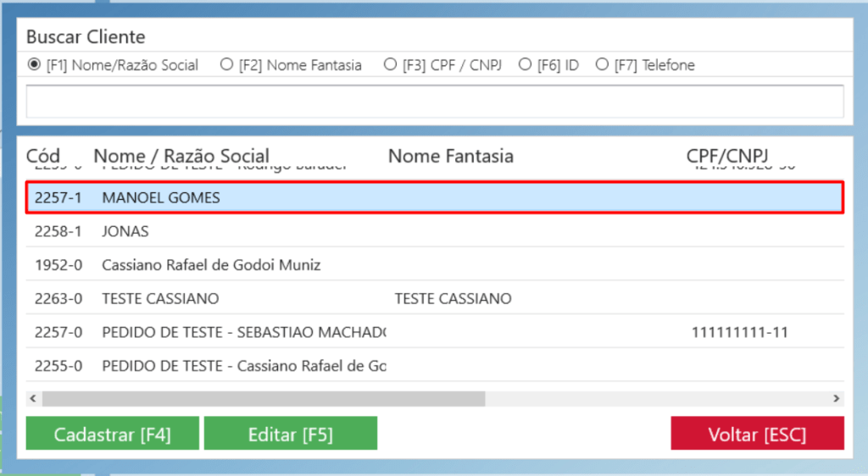Select the Nome/Razão Social radio button

pyautogui.click(x=35, y=64)
